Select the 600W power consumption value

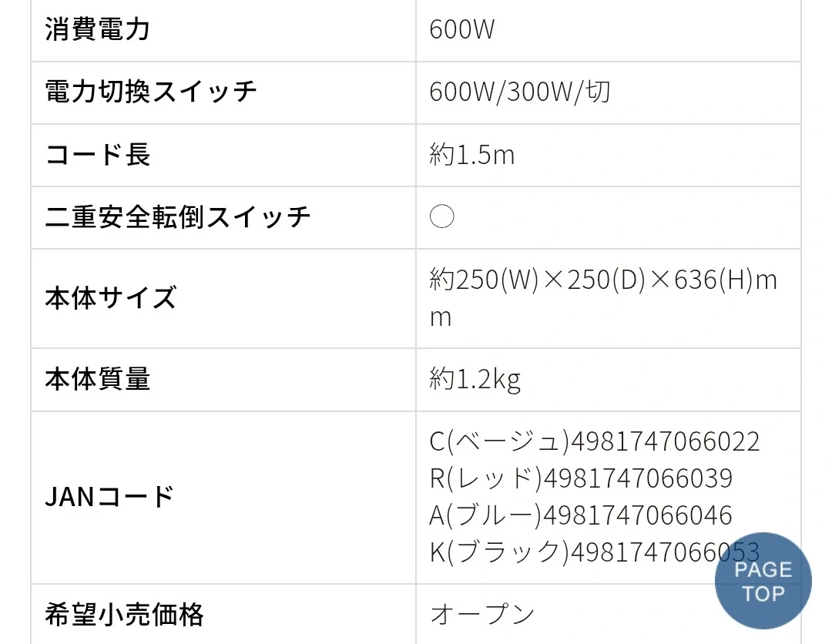click(x=462, y=30)
